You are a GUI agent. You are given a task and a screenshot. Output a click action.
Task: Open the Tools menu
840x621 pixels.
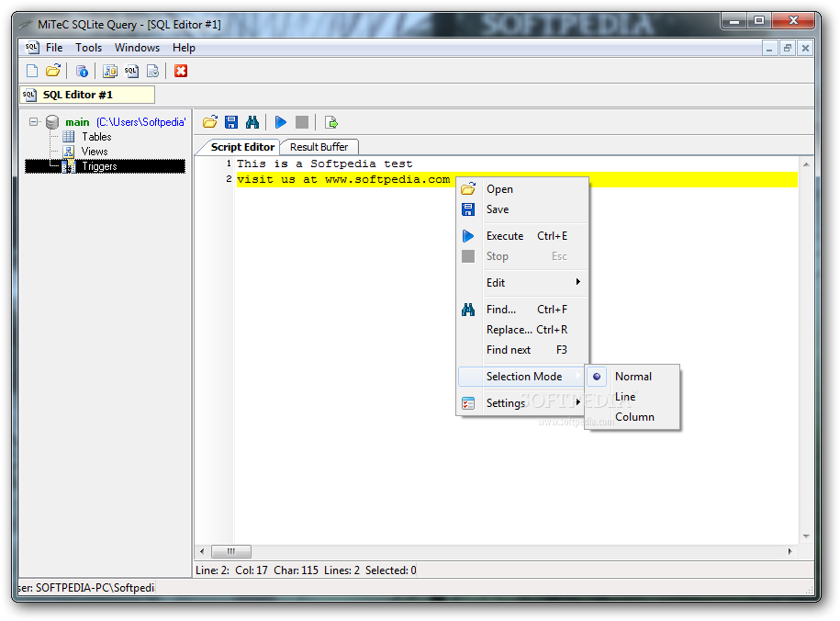(88, 48)
